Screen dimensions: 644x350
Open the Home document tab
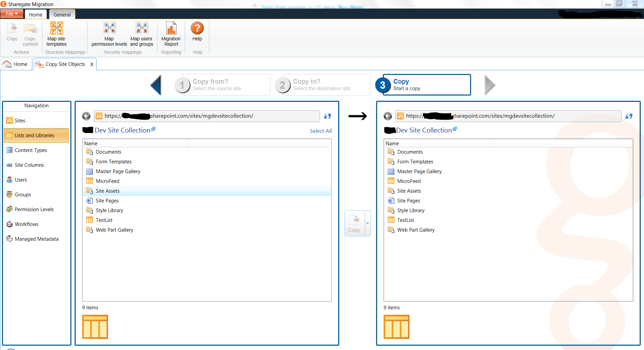click(16, 64)
